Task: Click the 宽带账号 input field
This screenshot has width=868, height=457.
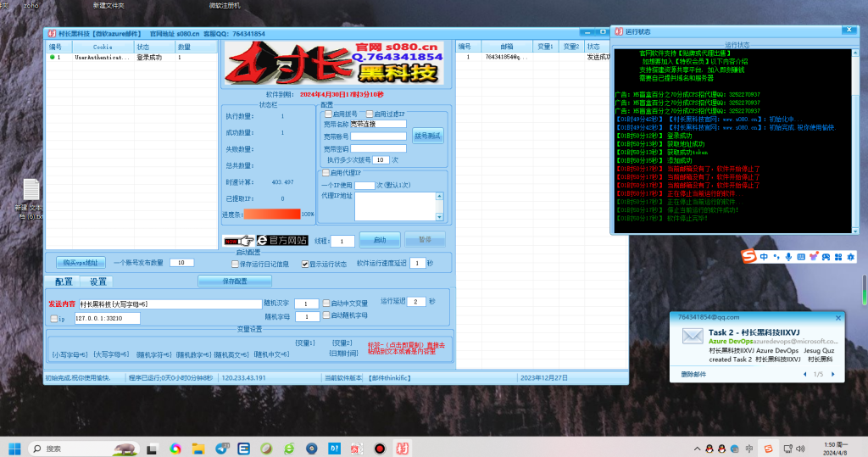Action: point(378,137)
